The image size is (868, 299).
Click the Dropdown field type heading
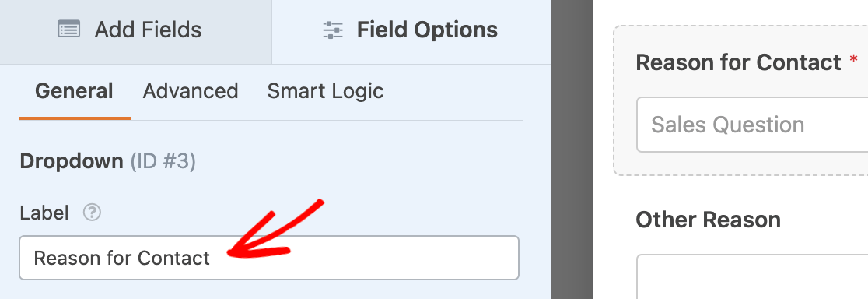coord(72,162)
